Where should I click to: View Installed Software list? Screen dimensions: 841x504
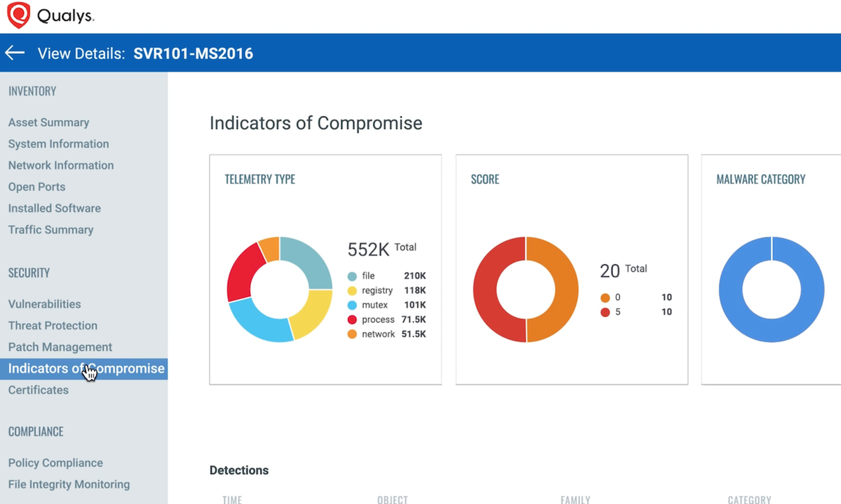(x=54, y=208)
